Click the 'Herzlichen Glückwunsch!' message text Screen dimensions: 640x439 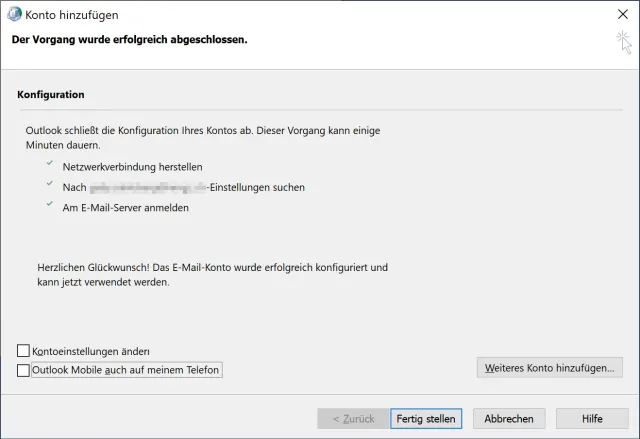pyautogui.click(x=212, y=275)
